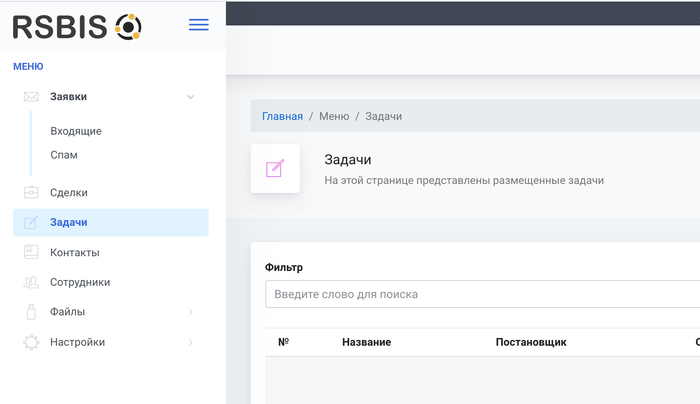Image resolution: width=700 pixels, height=404 pixels.
Task: Toggle the hamburger sidebar menu
Action: tap(199, 25)
